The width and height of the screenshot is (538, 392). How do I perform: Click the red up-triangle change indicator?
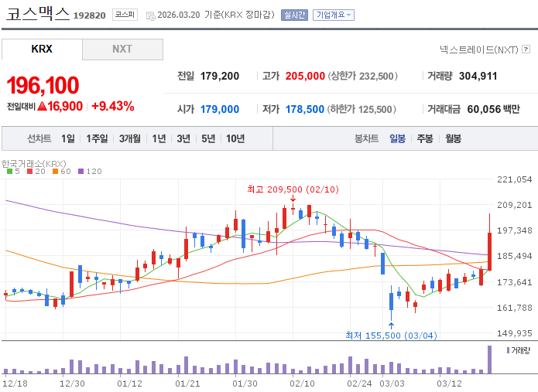43,106
